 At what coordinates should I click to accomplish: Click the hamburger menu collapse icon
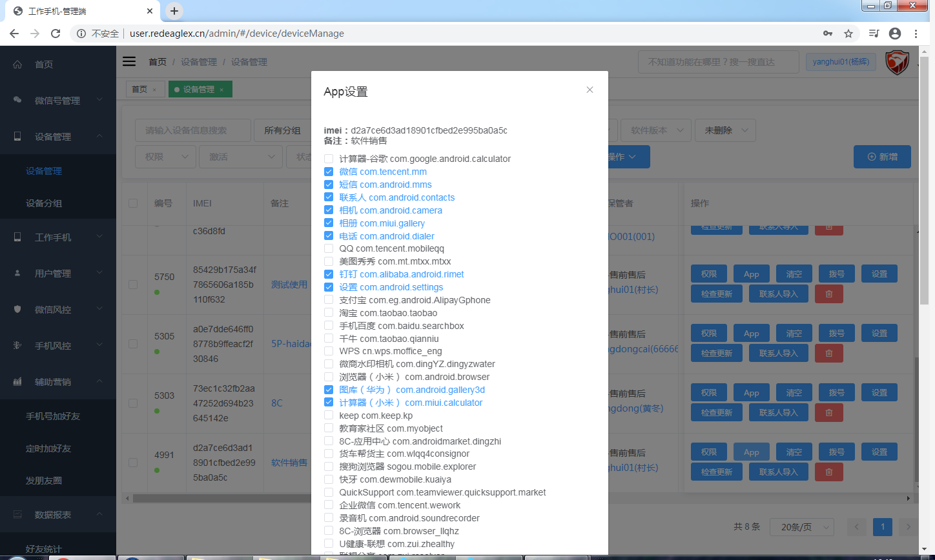coord(129,61)
